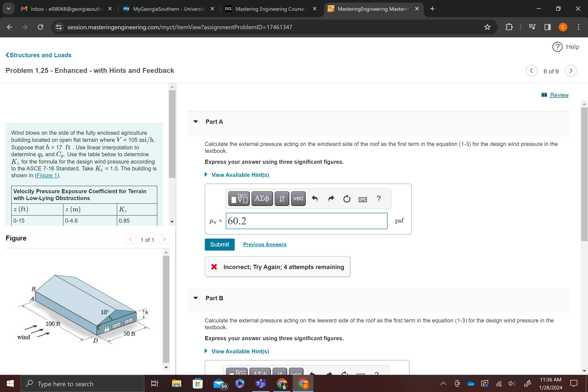Viewport: 588px width, 392px height.
Task: Open the Previous Answers link
Action: (x=265, y=245)
